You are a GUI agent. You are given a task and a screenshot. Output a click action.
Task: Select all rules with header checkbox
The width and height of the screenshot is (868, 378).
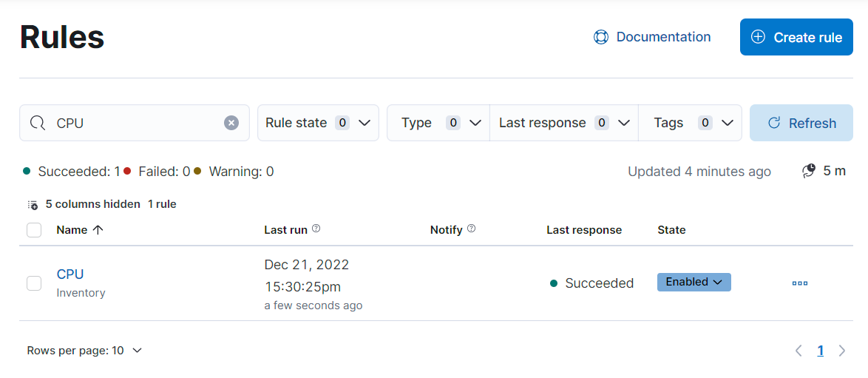[x=34, y=230]
